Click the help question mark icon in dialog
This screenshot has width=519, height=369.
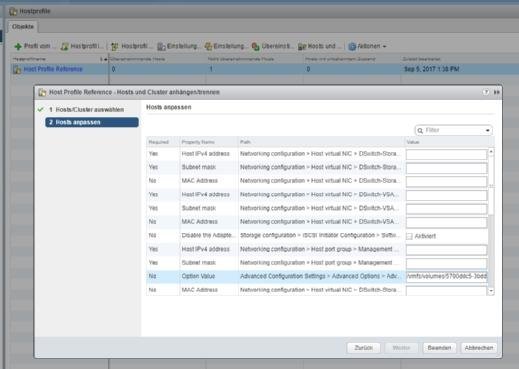coord(486,92)
